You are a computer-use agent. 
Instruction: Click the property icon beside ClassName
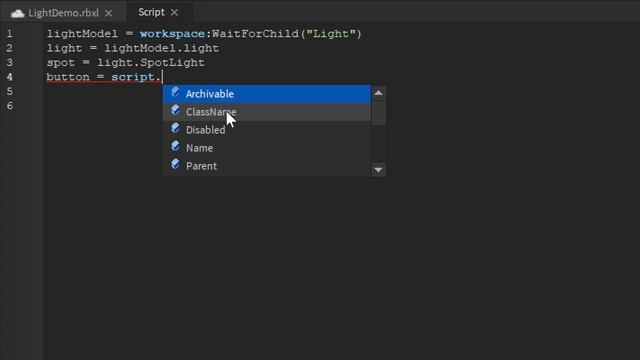(x=176, y=110)
